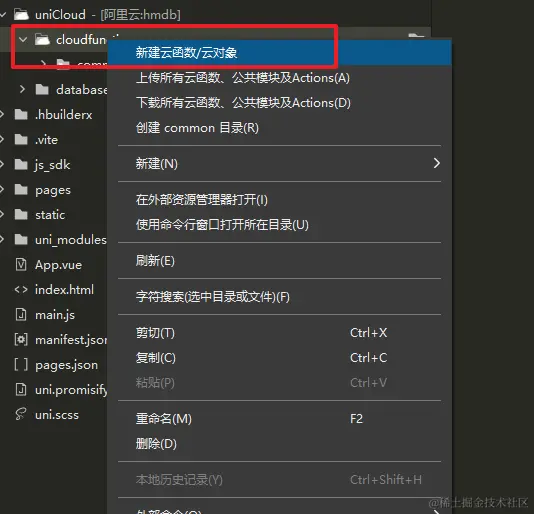Click the .vite folder icon
Screen dimensions: 534x514
[x=21, y=140]
